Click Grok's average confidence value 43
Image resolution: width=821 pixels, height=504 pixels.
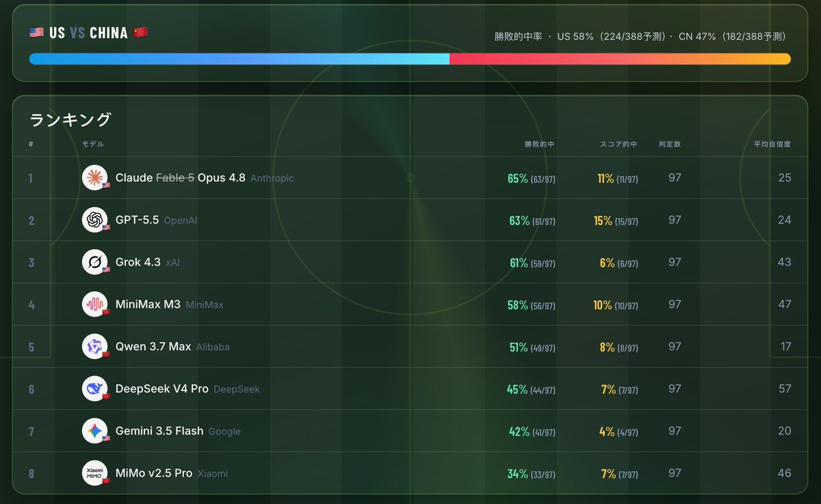[785, 262]
